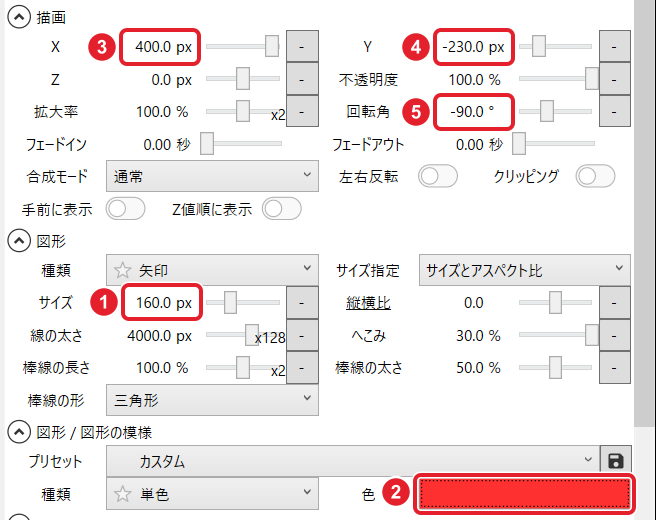Click the minus button next to Y
The height and width of the screenshot is (520, 656).
pos(615,46)
